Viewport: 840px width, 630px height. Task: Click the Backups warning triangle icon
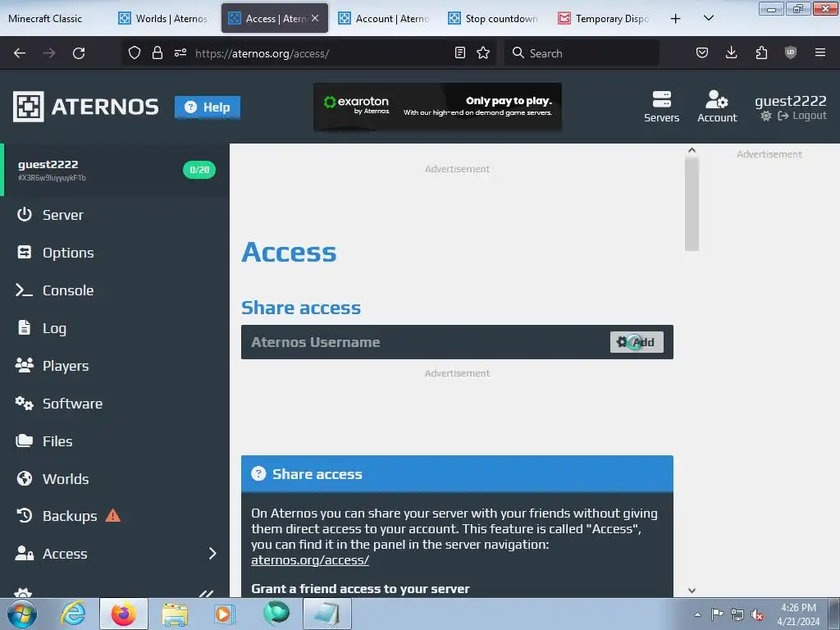click(x=113, y=515)
